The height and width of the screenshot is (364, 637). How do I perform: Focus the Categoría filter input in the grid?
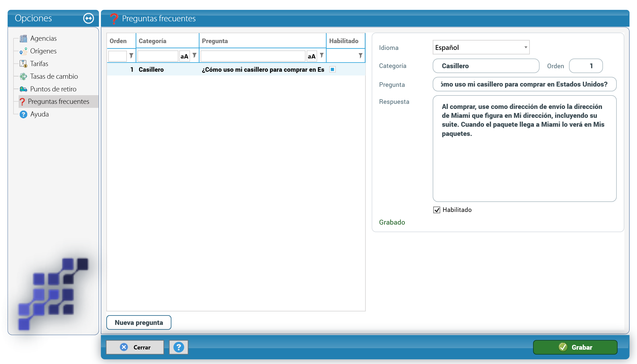tap(158, 56)
